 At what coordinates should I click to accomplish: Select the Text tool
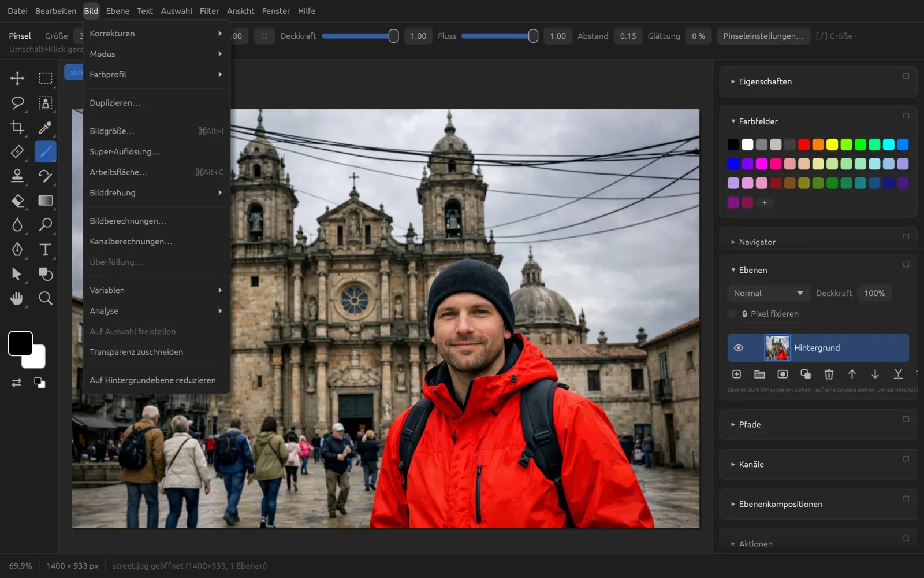(45, 249)
